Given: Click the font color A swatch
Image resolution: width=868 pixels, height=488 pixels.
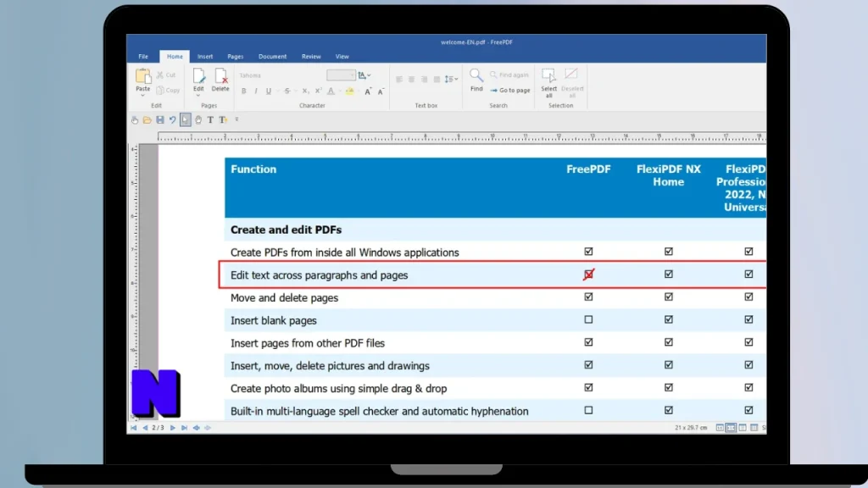Looking at the screenshot, I should (x=331, y=91).
